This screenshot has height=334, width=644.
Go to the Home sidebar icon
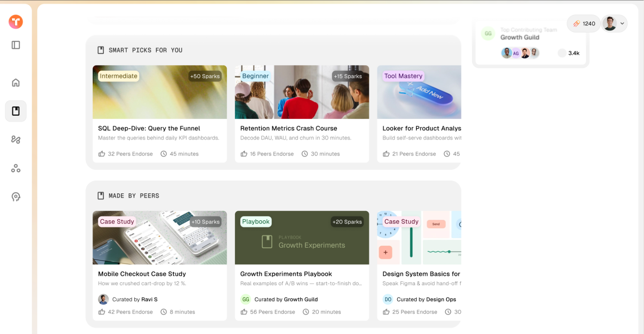pyautogui.click(x=16, y=83)
